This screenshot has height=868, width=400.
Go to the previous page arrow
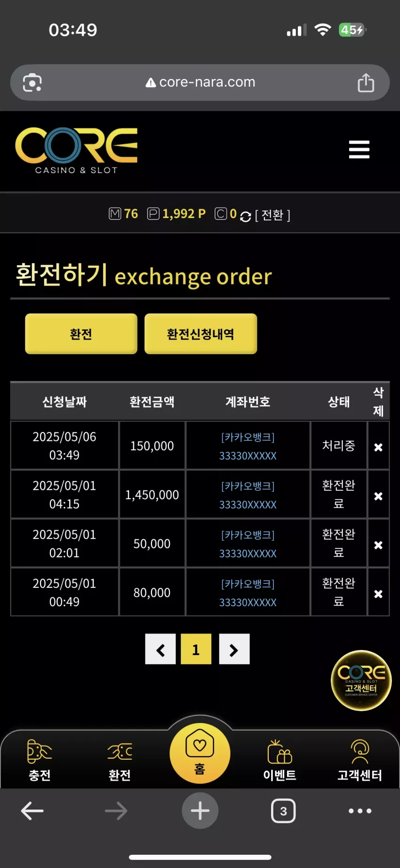tap(160, 649)
